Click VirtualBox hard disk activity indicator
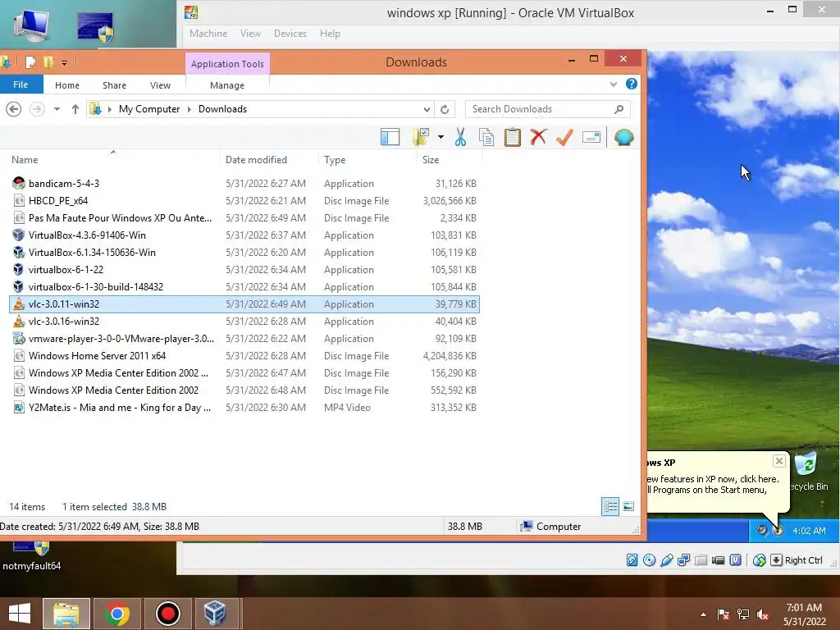The image size is (840, 630). click(x=632, y=560)
